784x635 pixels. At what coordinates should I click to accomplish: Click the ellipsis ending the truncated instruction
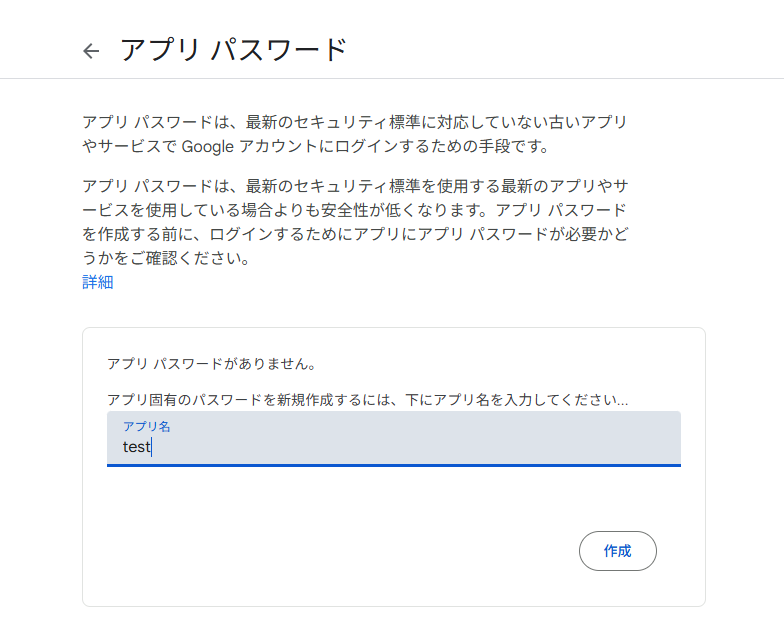pos(622,403)
